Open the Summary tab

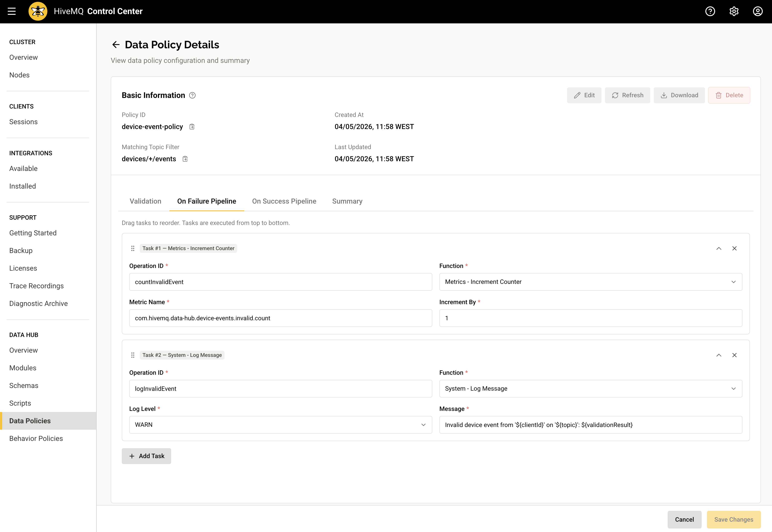pyautogui.click(x=347, y=201)
